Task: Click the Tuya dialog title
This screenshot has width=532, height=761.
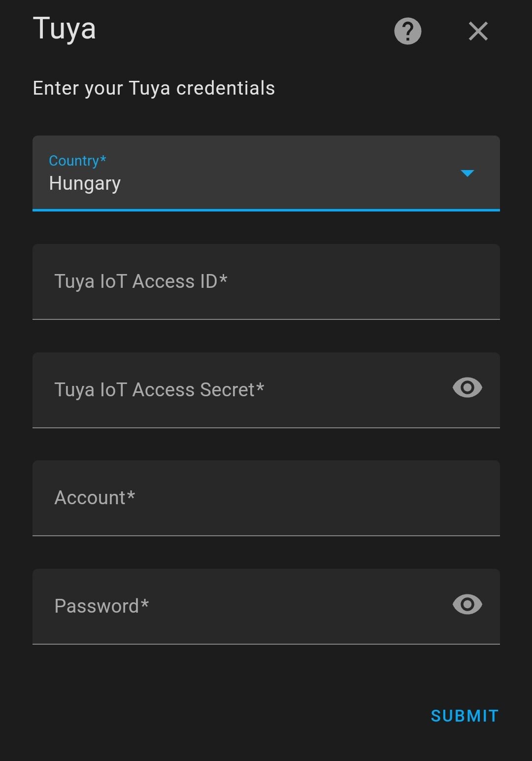Action: pyautogui.click(x=64, y=29)
